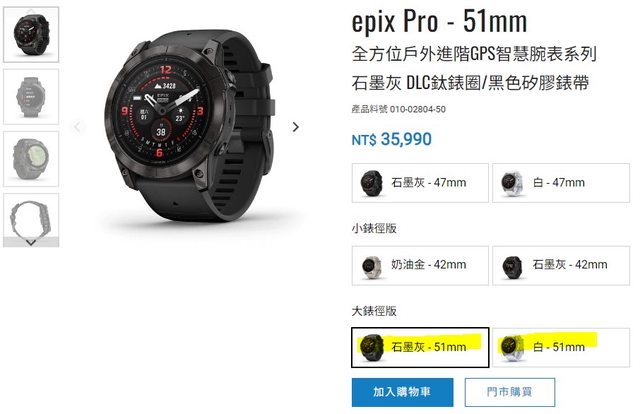
Task: Click the white 47mm watch swatch icon
Action: [512, 184]
